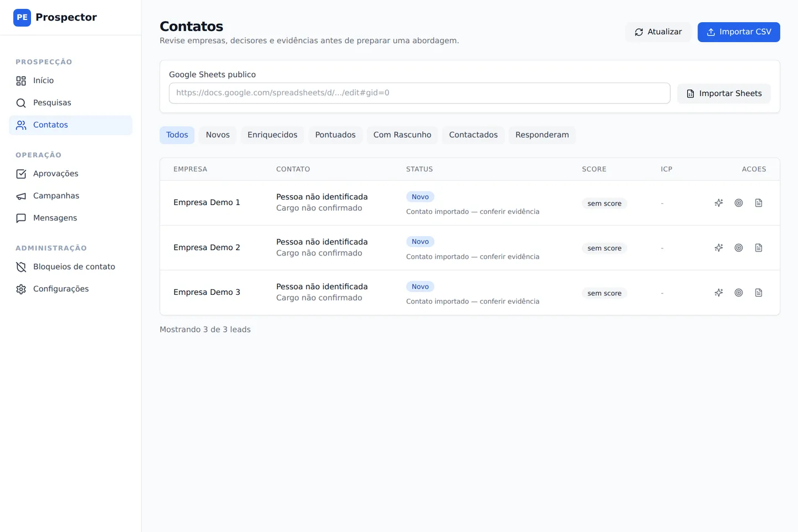Click the Atualizar refresh button
Viewport: 798px width, 532px height.
tap(658, 32)
